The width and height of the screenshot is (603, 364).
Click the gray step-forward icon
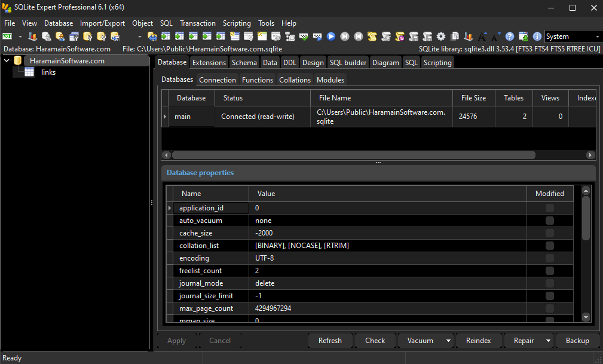point(345,36)
